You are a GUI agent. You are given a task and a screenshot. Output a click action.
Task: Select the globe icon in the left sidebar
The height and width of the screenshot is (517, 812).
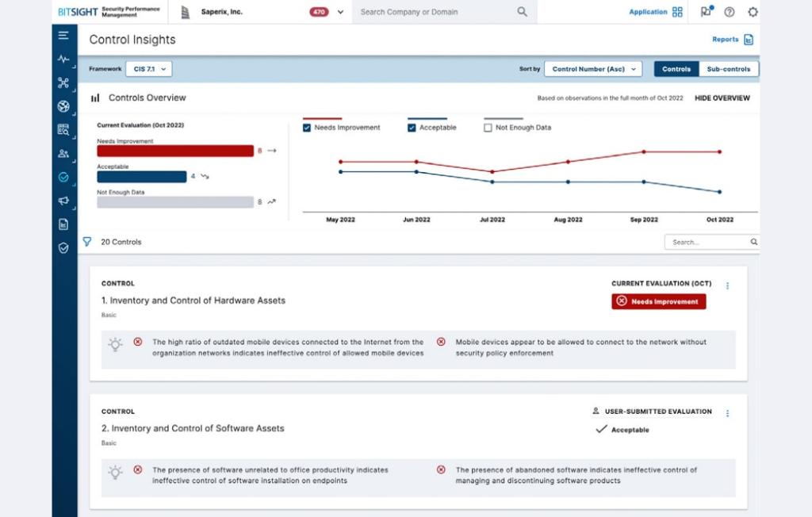(x=64, y=106)
